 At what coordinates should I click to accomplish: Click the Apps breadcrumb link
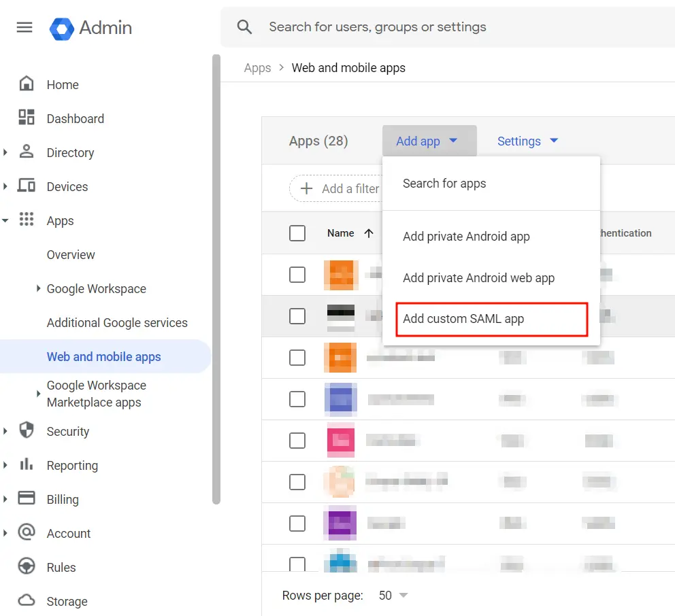click(x=257, y=68)
